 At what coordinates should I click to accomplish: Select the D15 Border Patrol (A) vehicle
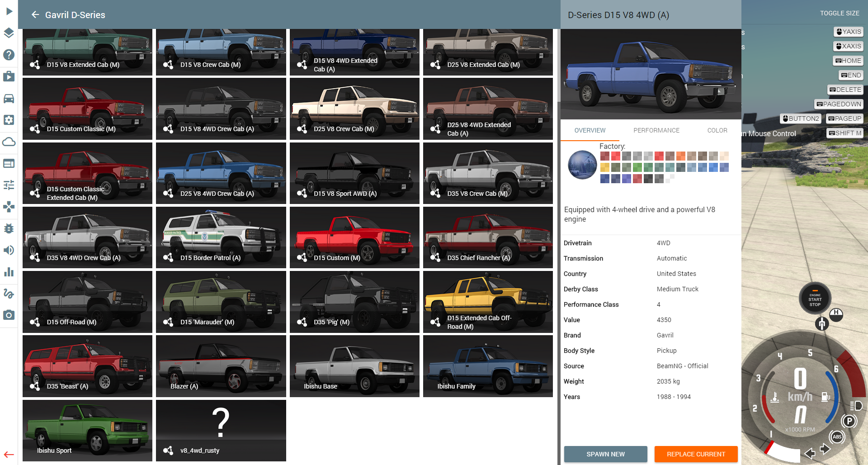(x=221, y=237)
